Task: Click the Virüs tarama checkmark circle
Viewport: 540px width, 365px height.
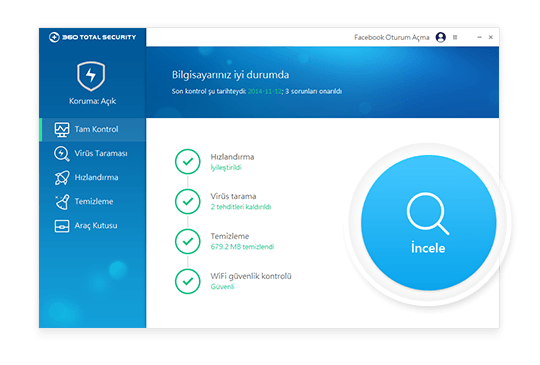Action: tap(188, 201)
